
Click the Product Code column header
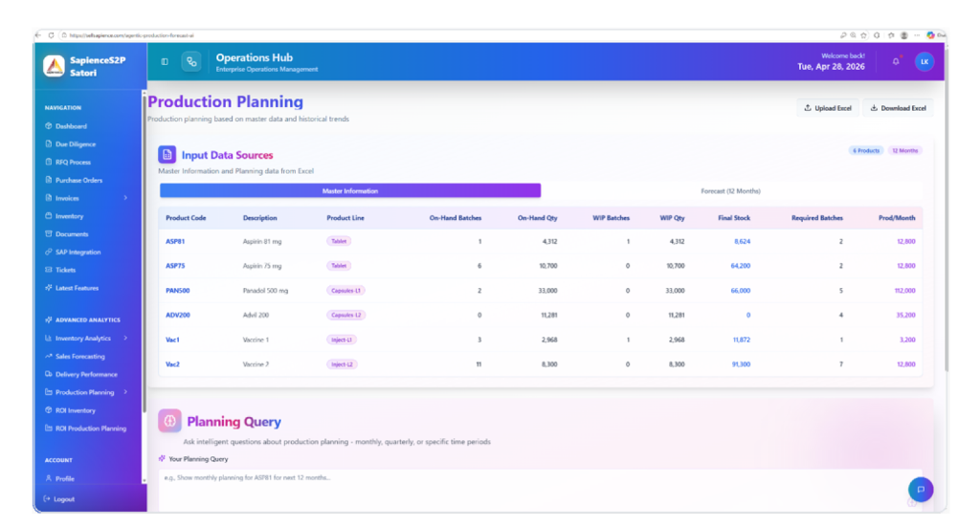coord(186,218)
